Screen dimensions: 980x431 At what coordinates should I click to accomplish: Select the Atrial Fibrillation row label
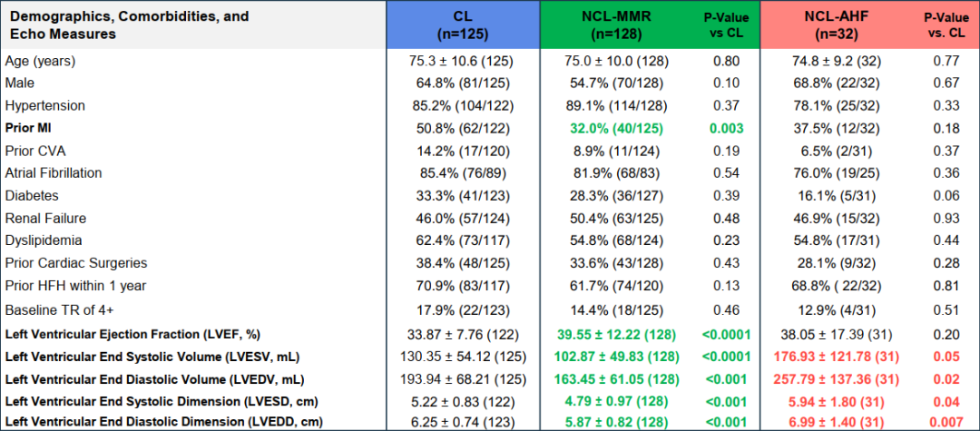54,172
